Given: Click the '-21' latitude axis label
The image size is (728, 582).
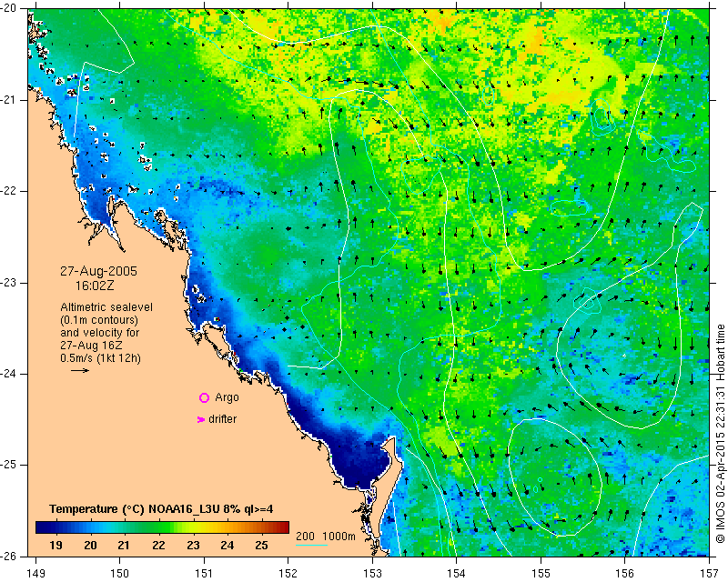Looking at the screenshot, I should pos(10,100).
